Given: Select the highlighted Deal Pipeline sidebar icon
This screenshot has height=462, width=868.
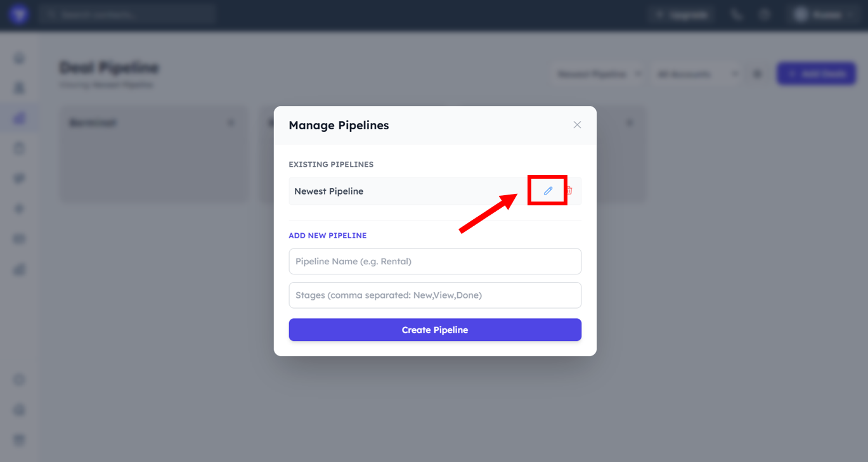Looking at the screenshot, I should (x=20, y=119).
